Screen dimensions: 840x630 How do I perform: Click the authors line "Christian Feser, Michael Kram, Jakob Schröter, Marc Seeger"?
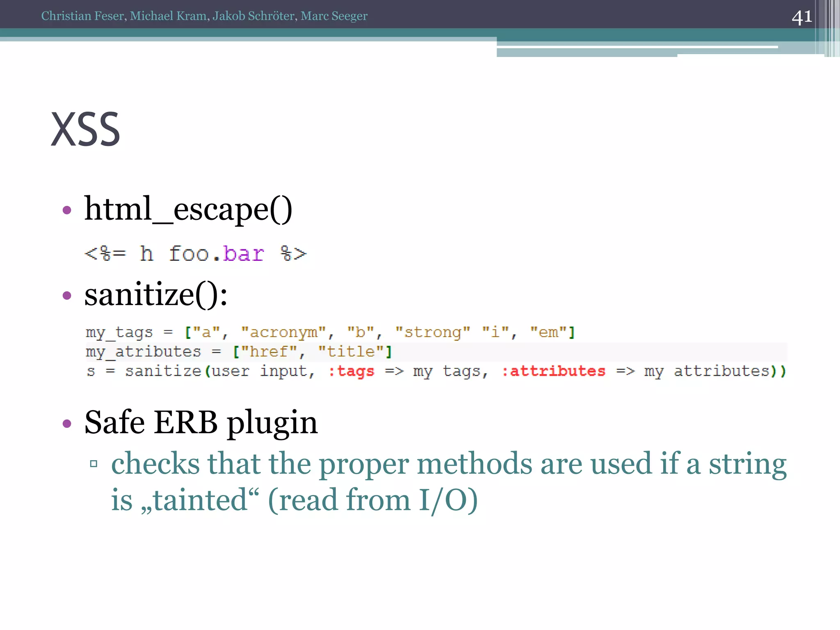point(204,16)
